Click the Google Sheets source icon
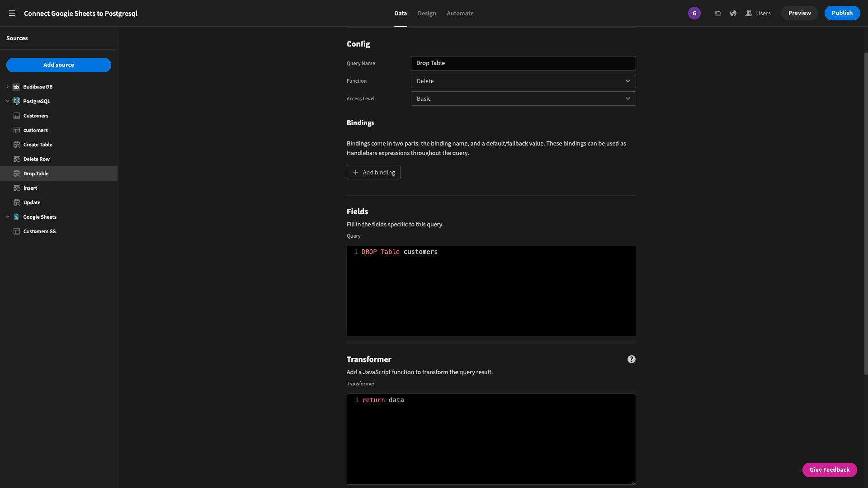 click(16, 217)
